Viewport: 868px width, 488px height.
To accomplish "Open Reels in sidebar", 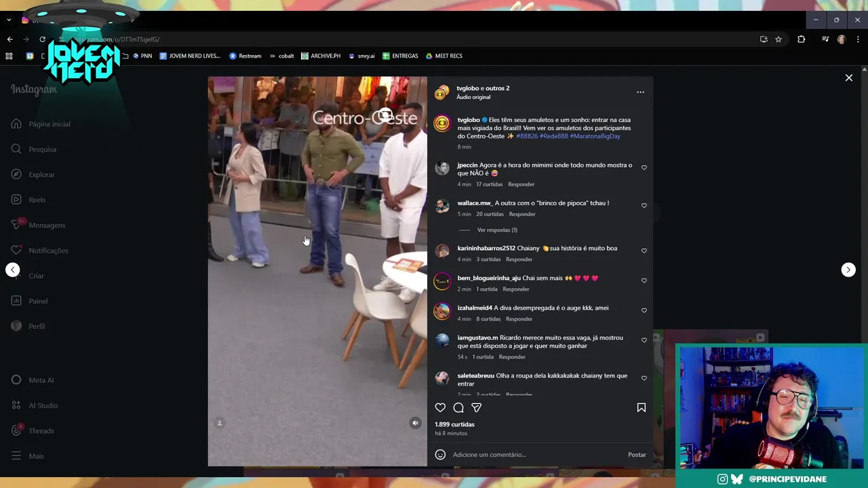I will [28, 200].
